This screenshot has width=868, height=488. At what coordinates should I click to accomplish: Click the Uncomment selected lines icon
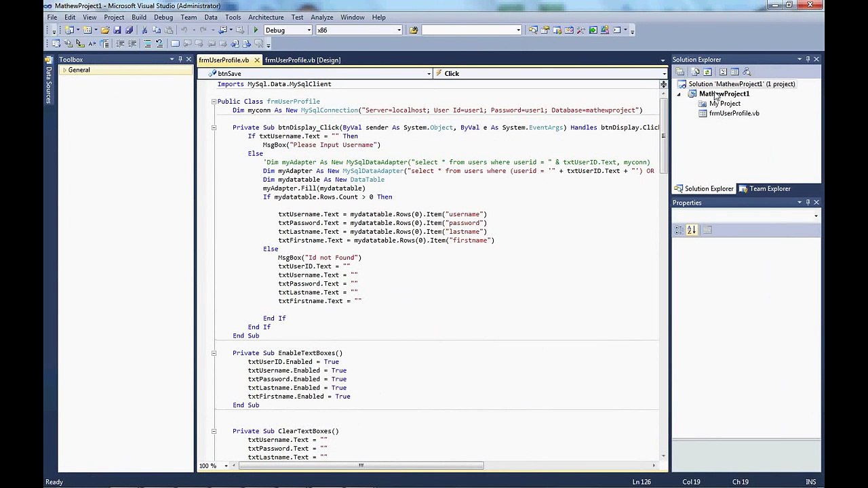point(159,43)
